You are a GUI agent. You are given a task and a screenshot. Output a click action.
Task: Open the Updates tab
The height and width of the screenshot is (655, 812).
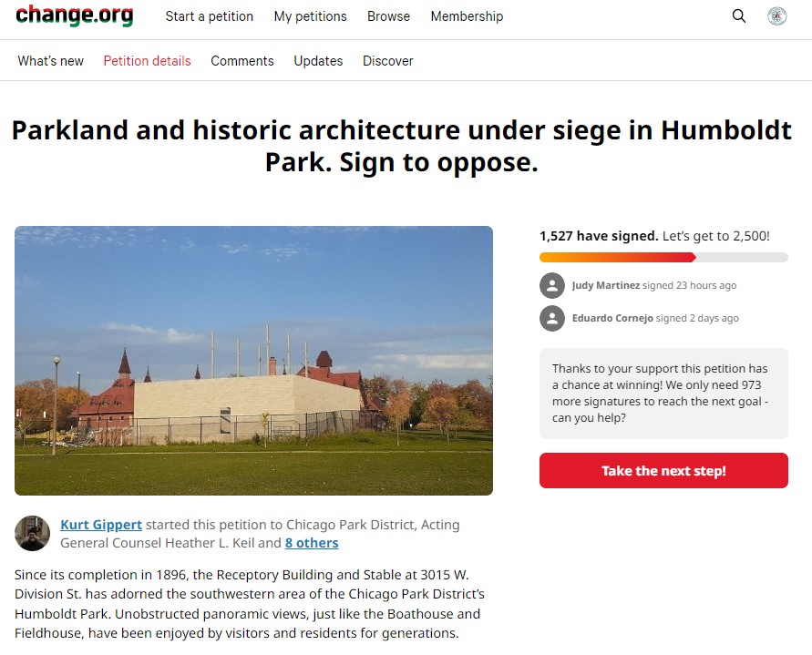[318, 61]
